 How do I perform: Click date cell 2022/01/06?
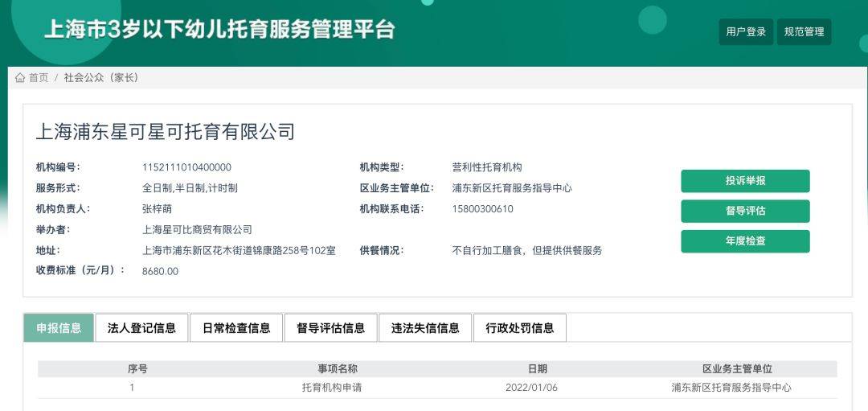click(x=531, y=388)
